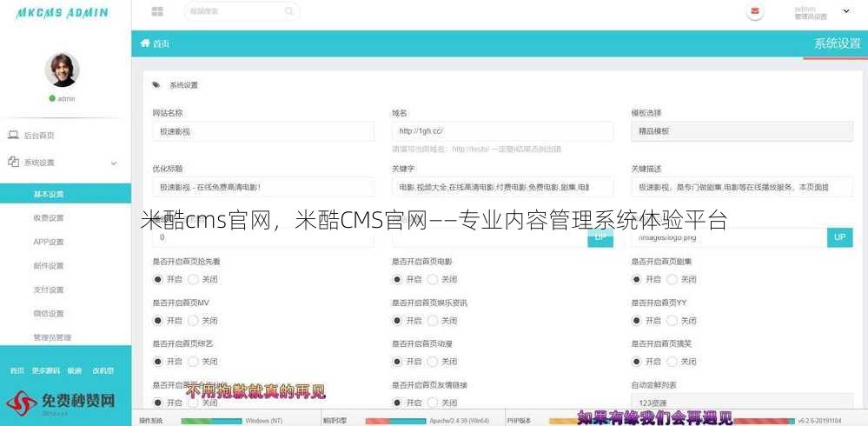Click the 关键字 input field
The image size is (868, 426).
(503, 187)
